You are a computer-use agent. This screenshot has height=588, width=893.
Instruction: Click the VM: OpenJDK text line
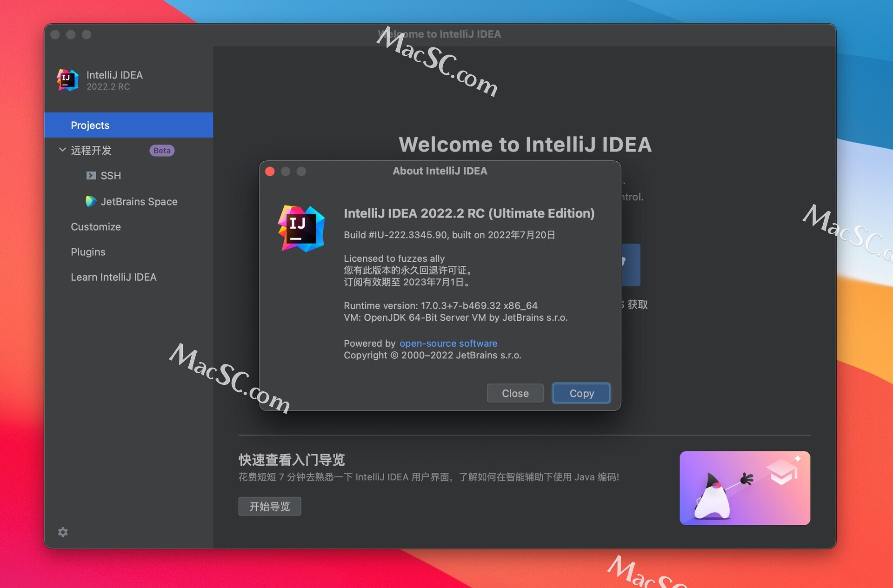456,317
